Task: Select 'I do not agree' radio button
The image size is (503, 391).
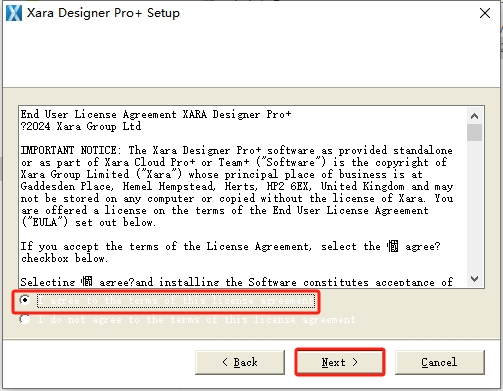Action: tap(25, 319)
